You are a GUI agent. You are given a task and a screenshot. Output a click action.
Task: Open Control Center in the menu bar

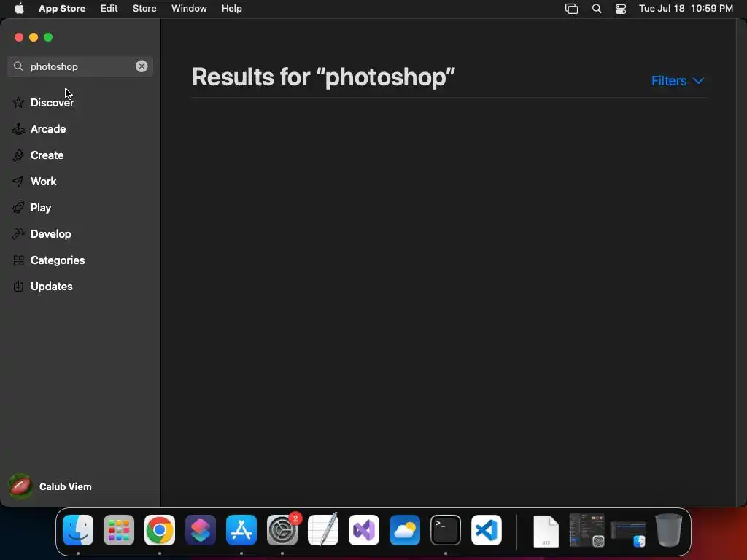pos(621,9)
